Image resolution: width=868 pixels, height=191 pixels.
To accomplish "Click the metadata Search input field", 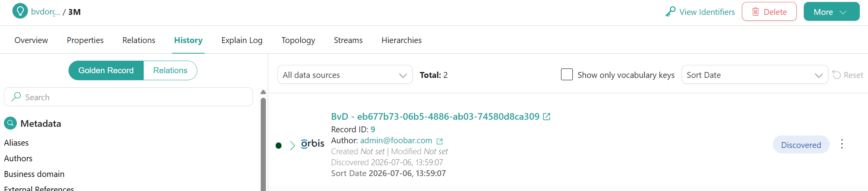I will (128, 97).
